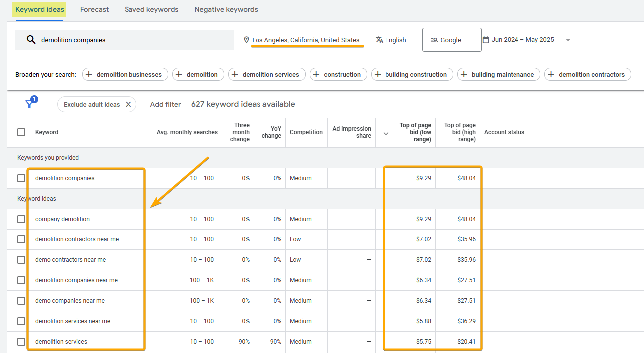Open the date range dropdown
Screen dimensions: 644x353
pyautogui.click(x=568, y=40)
